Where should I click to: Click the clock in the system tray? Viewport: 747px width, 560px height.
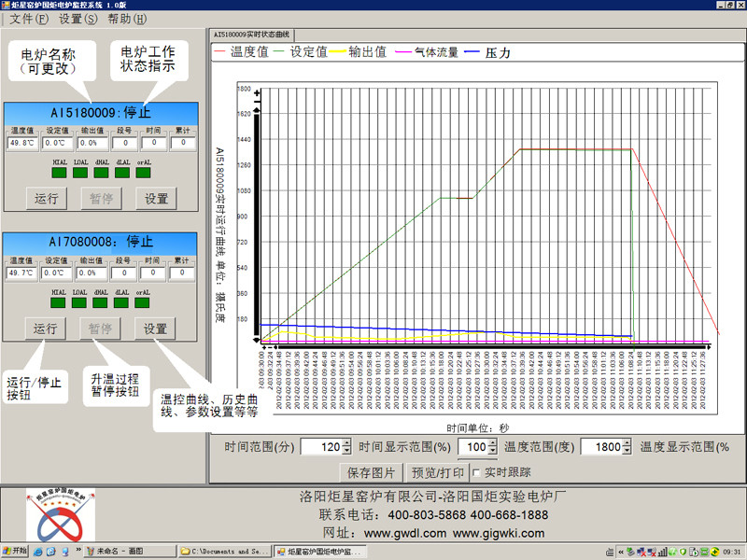point(731,552)
